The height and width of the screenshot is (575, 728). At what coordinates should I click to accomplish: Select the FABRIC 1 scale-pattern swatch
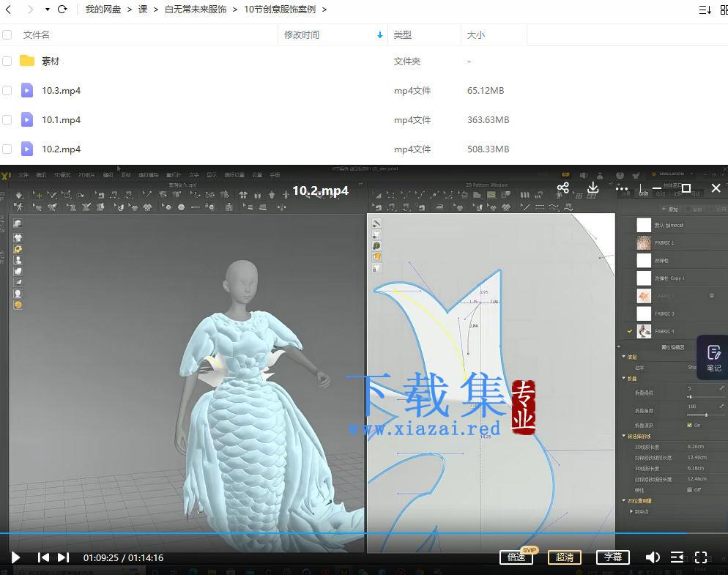(644, 243)
